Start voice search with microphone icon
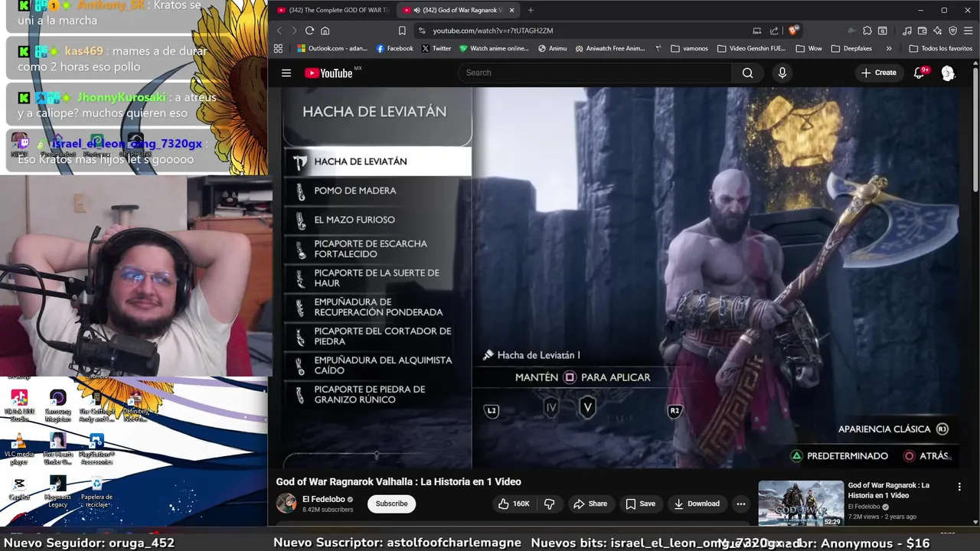The image size is (980, 551). (782, 73)
